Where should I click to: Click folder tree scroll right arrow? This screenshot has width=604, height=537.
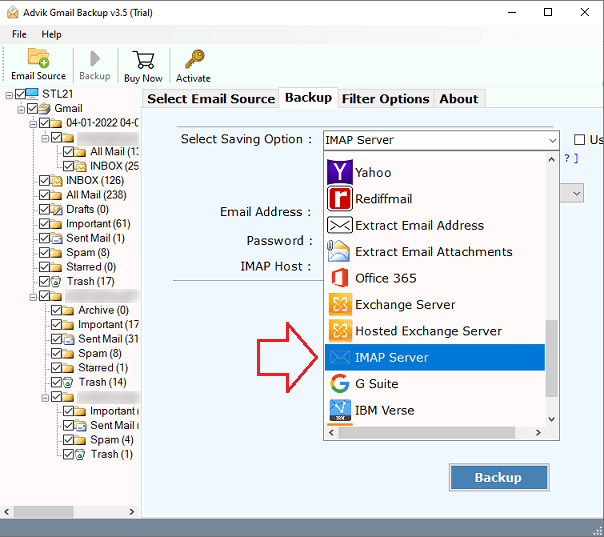132,512
